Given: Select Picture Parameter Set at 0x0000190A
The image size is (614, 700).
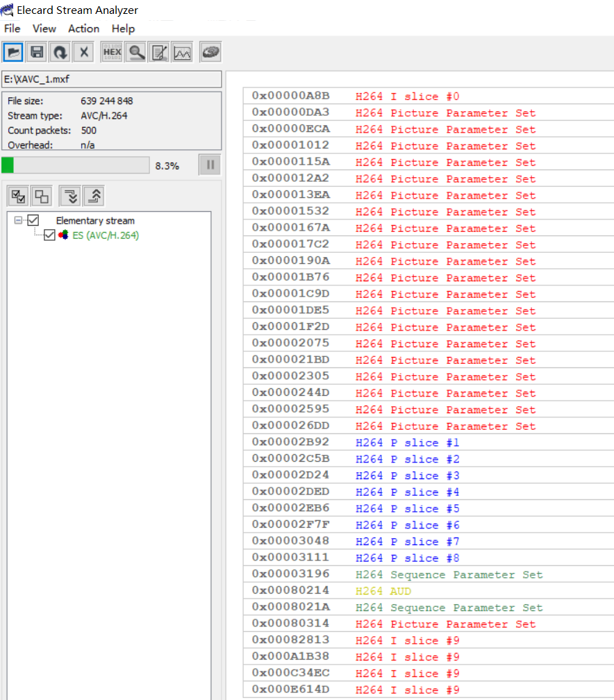Looking at the screenshot, I should point(429,261).
